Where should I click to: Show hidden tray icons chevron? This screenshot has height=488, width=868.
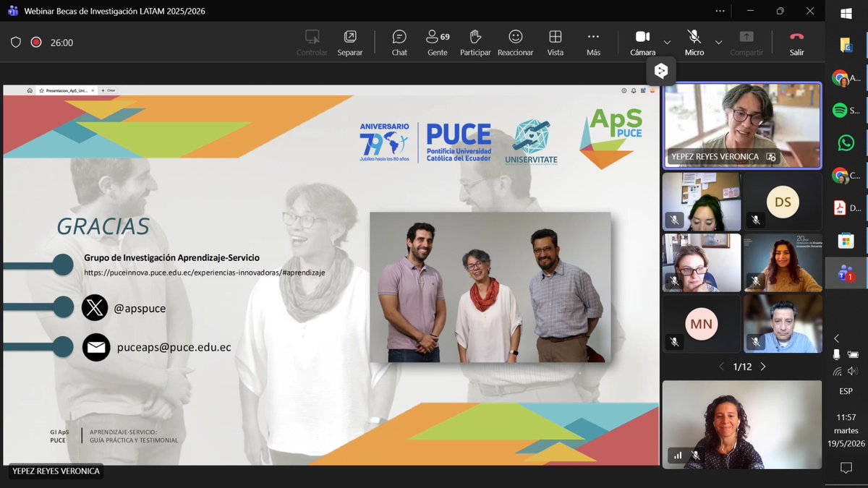(837, 338)
